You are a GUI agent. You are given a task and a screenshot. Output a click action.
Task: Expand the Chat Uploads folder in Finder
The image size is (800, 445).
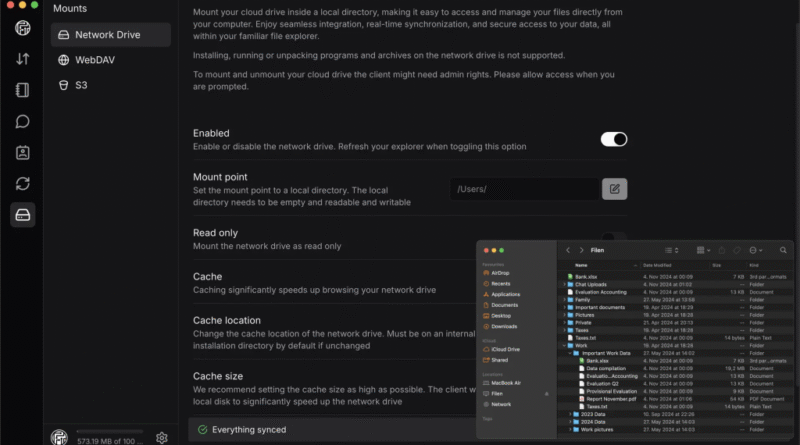[564, 285]
